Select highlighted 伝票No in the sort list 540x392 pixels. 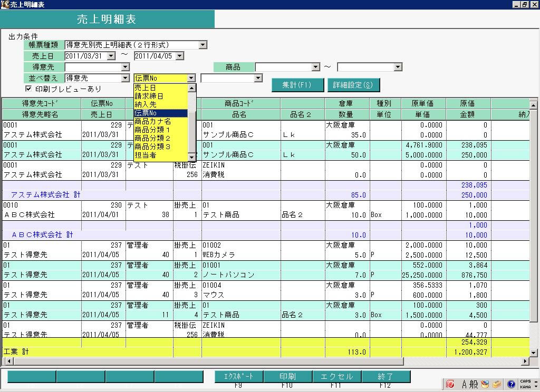pos(161,113)
